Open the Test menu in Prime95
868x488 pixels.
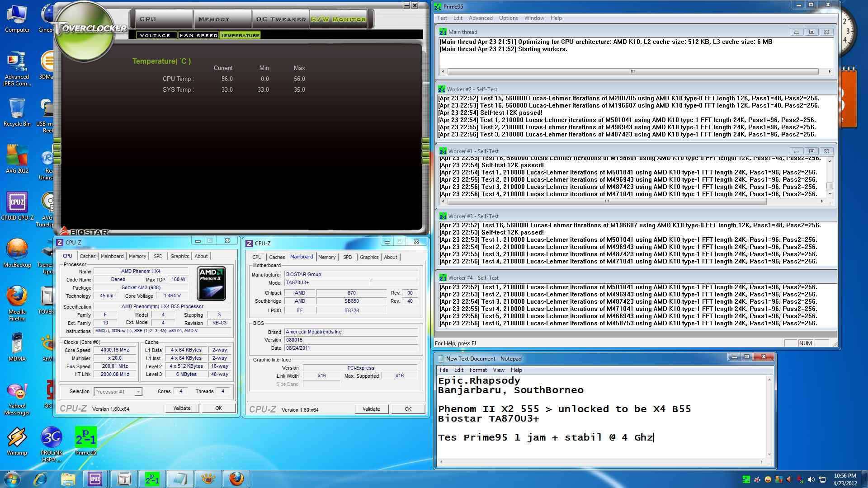442,18
